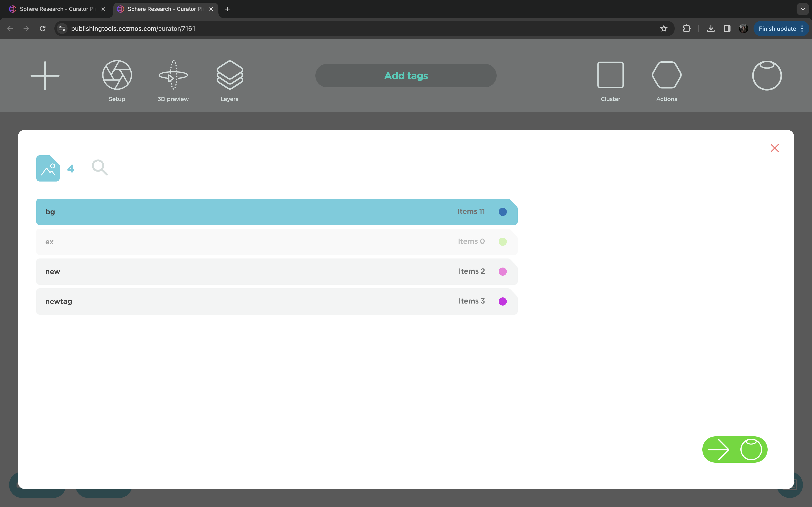Viewport: 812px width, 507px height.
Task: Open a new browser tab
Action: [227, 9]
